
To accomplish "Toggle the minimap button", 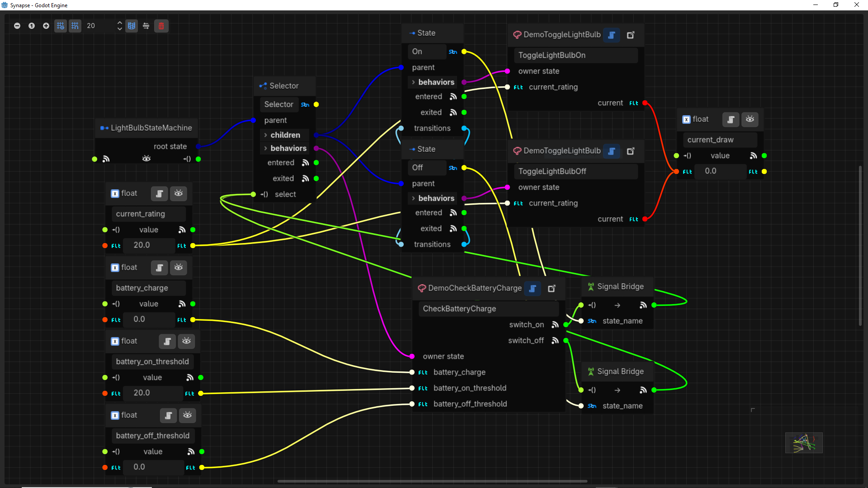I will click(x=132, y=26).
